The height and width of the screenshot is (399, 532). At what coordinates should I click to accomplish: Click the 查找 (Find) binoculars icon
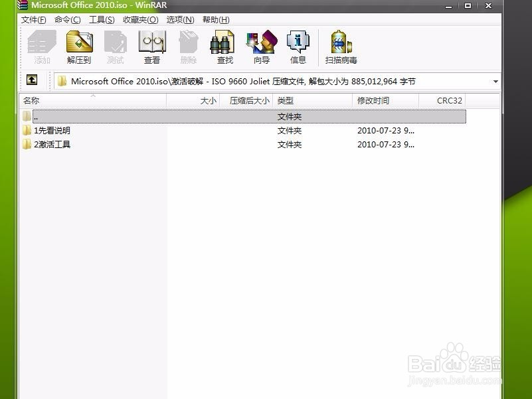[x=222, y=42]
